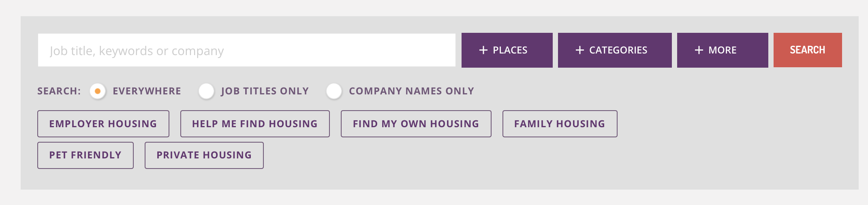
Task: Click the EVERYWHERE label text
Action: tap(147, 91)
